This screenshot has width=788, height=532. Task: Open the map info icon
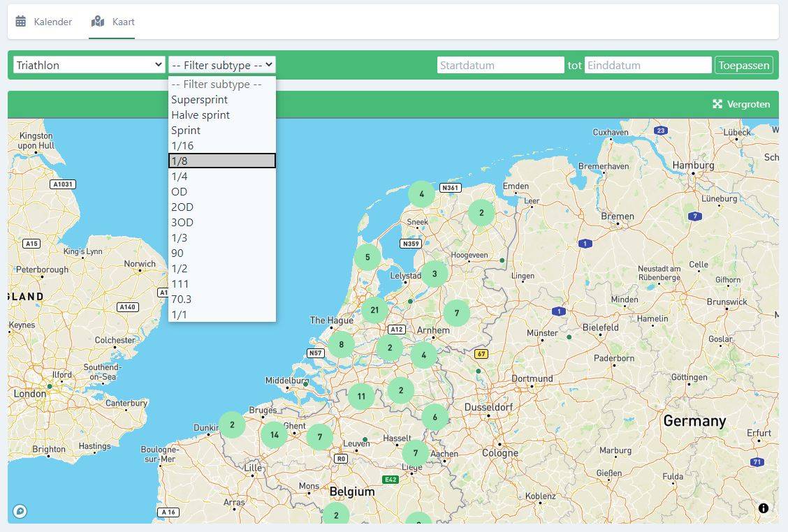pos(764,508)
